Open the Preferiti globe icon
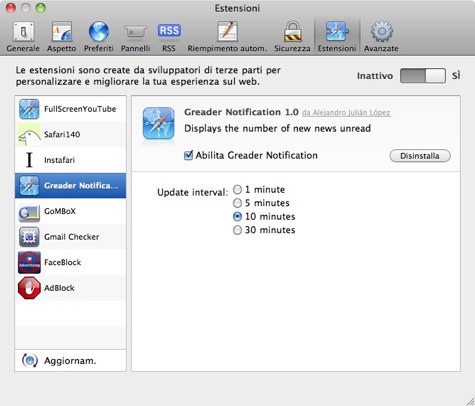 [98, 32]
